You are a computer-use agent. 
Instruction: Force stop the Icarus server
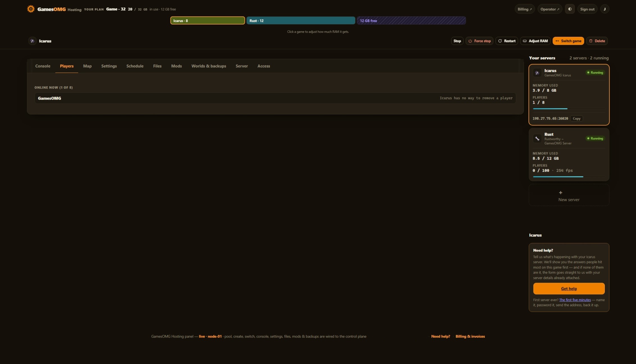pyautogui.click(x=479, y=41)
